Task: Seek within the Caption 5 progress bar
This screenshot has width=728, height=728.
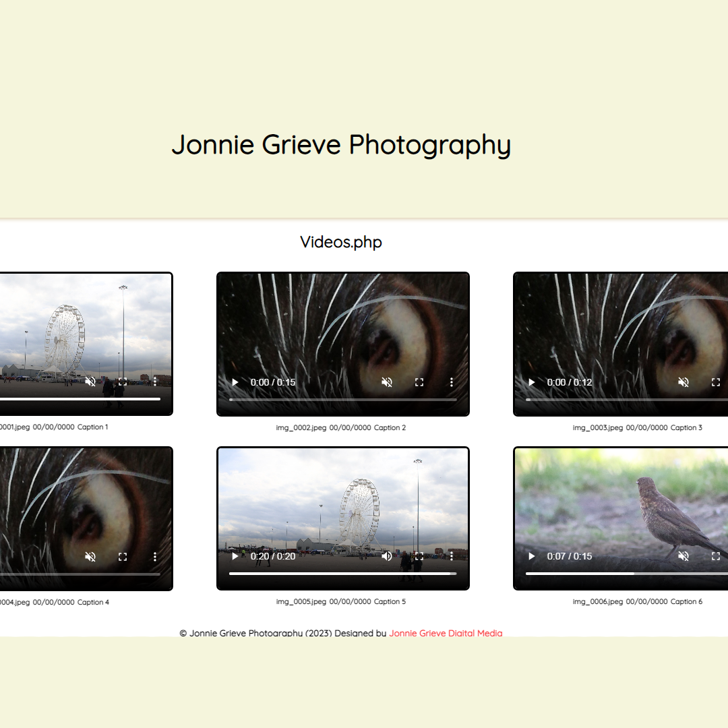Action: point(342,574)
